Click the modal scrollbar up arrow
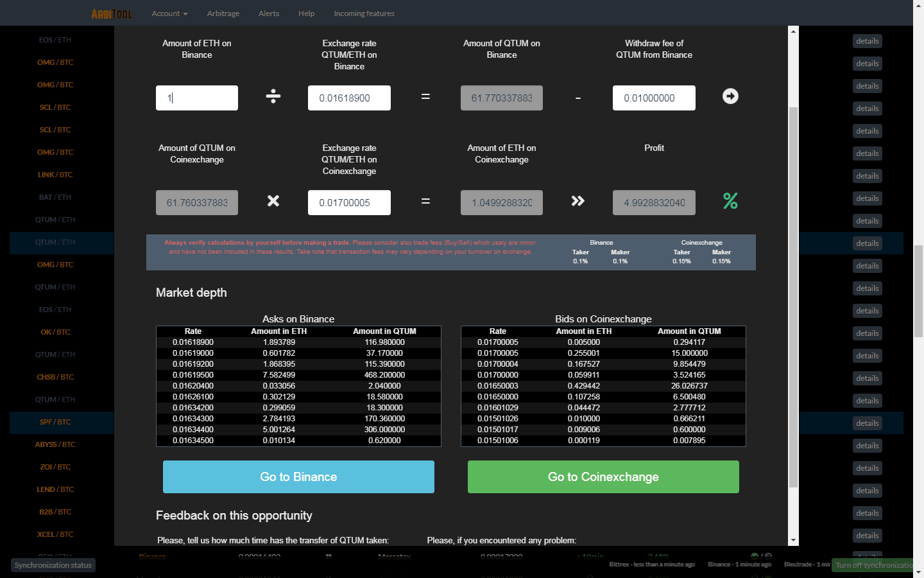924x578 pixels. 794,31
